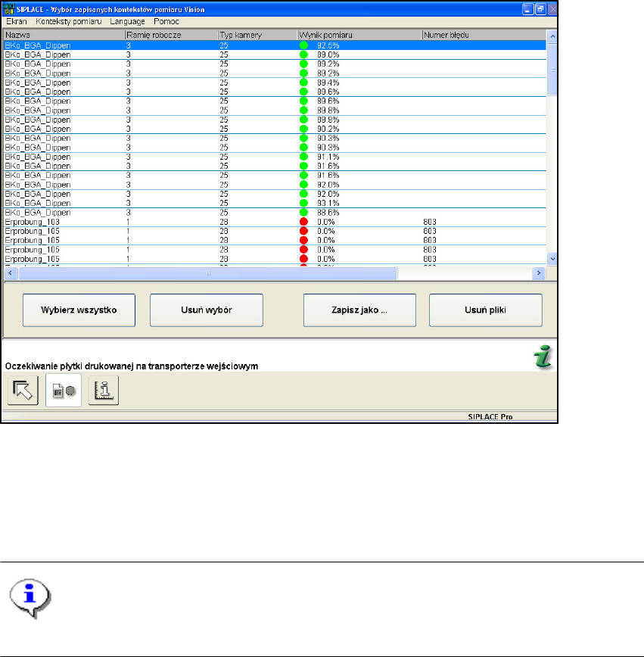
Task: Select the Erprobung_103 row
Action: pyautogui.click(x=275, y=222)
